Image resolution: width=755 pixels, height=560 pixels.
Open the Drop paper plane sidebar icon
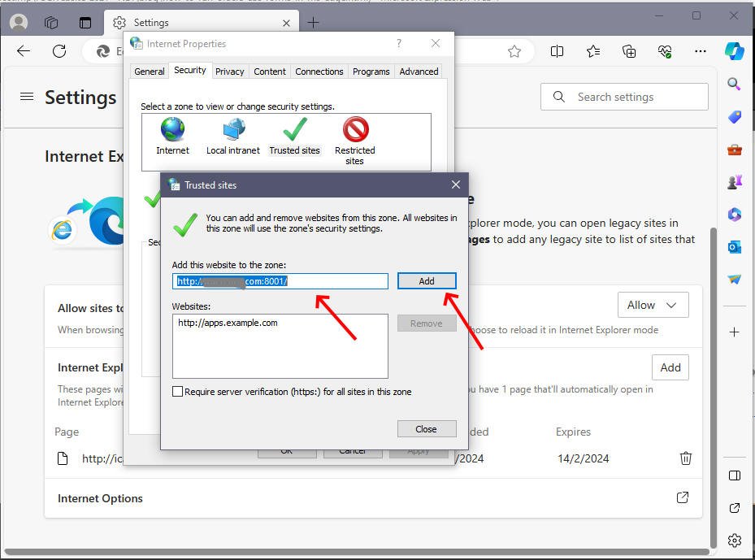pos(735,280)
